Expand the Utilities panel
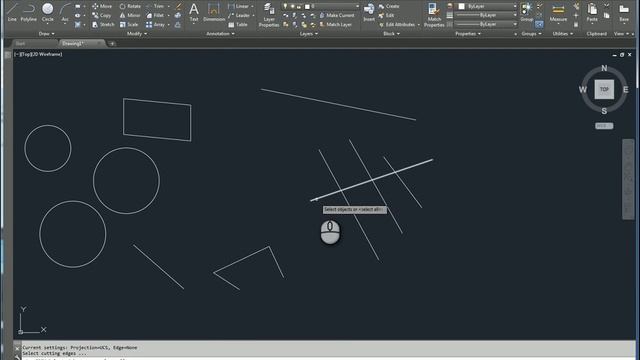The height and width of the screenshot is (360, 640). 562,33
